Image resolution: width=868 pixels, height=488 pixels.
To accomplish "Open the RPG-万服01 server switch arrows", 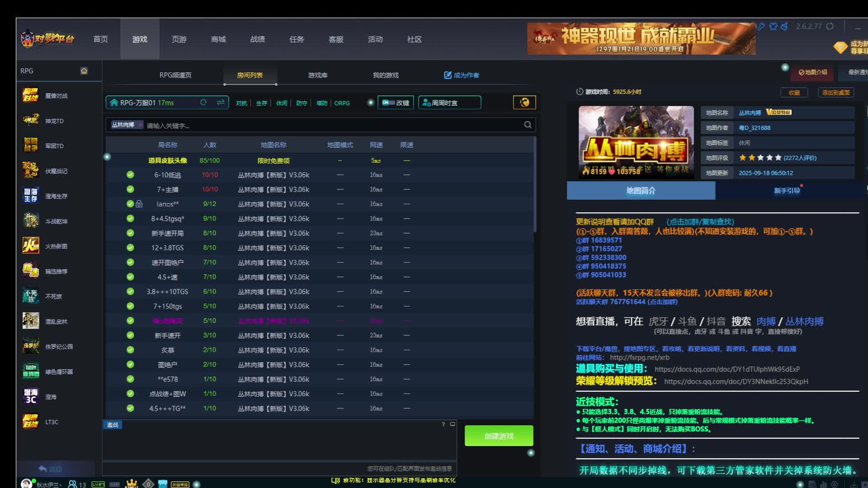I will 221,103.
